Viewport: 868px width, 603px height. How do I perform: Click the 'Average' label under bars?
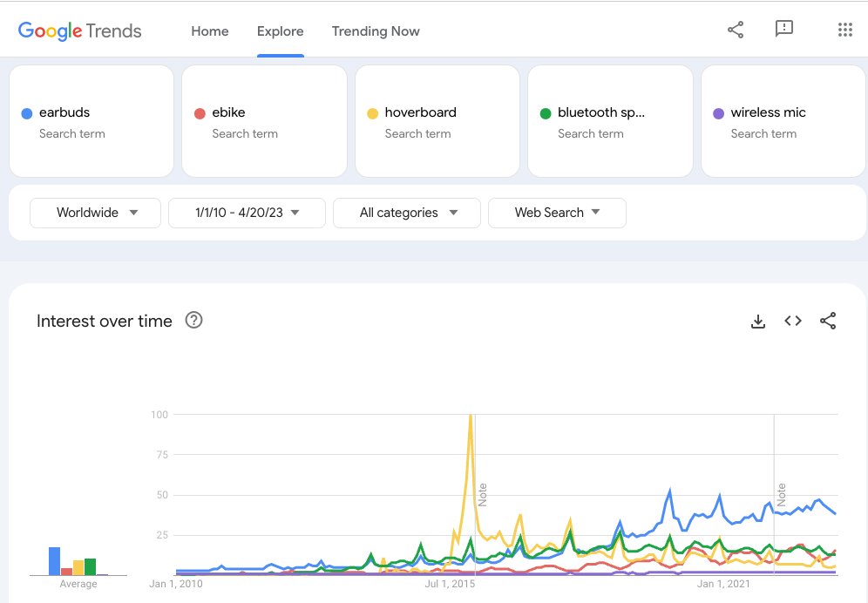click(78, 584)
